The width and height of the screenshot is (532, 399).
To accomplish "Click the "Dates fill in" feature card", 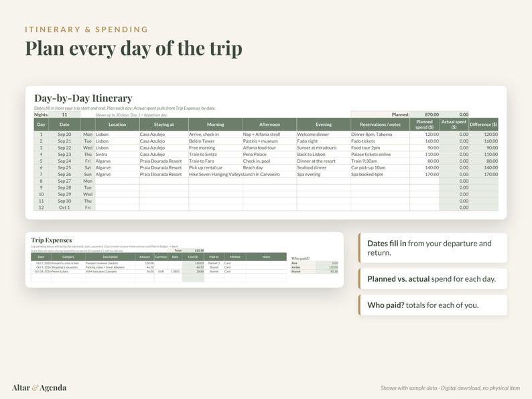I will pyautogui.click(x=433, y=248).
